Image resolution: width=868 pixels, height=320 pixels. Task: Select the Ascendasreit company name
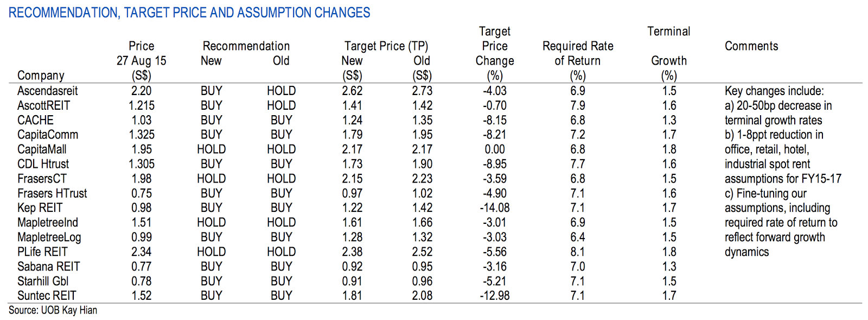coord(48,91)
